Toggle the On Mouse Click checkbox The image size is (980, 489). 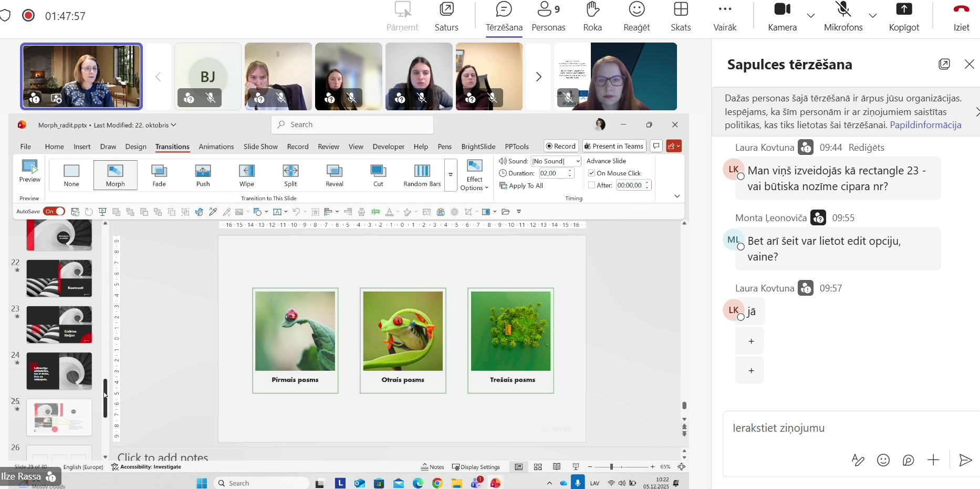[592, 173]
